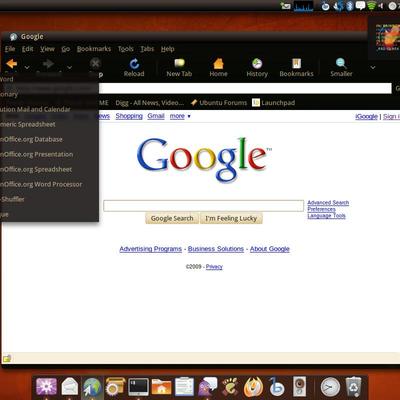Launch the package box with gear in dock

(115, 387)
